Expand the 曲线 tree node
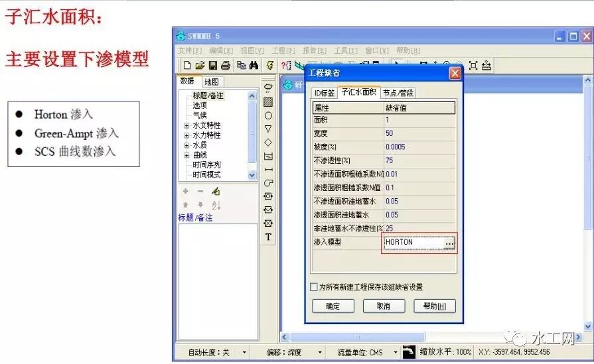 (186, 154)
